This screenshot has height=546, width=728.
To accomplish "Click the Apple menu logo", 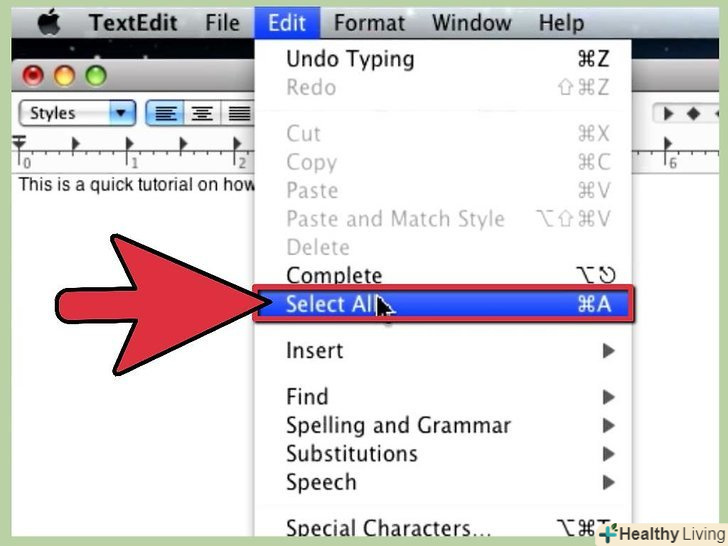I will [x=49, y=23].
